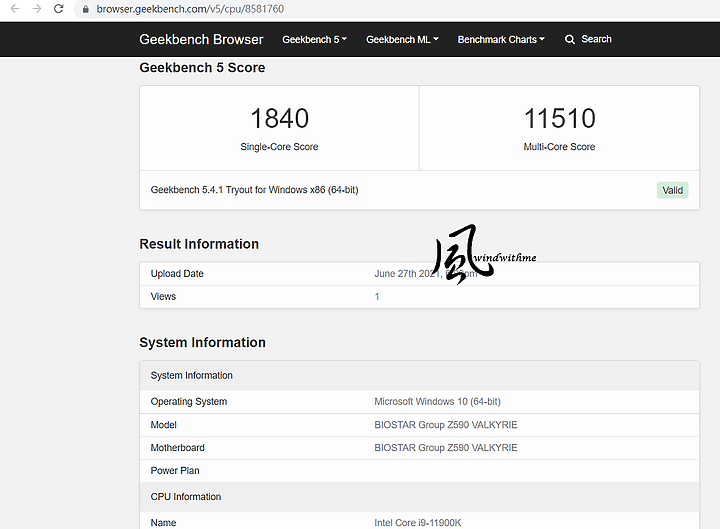Select the 1840 single-core score value
The width and height of the screenshot is (720, 529).
[x=279, y=118]
